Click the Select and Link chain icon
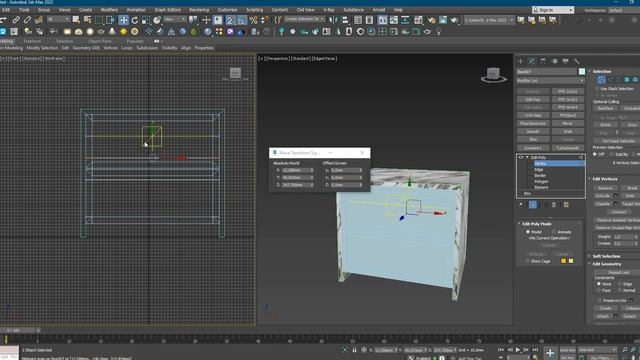This screenshot has height=360, width=640. click(x=16, y=20)
